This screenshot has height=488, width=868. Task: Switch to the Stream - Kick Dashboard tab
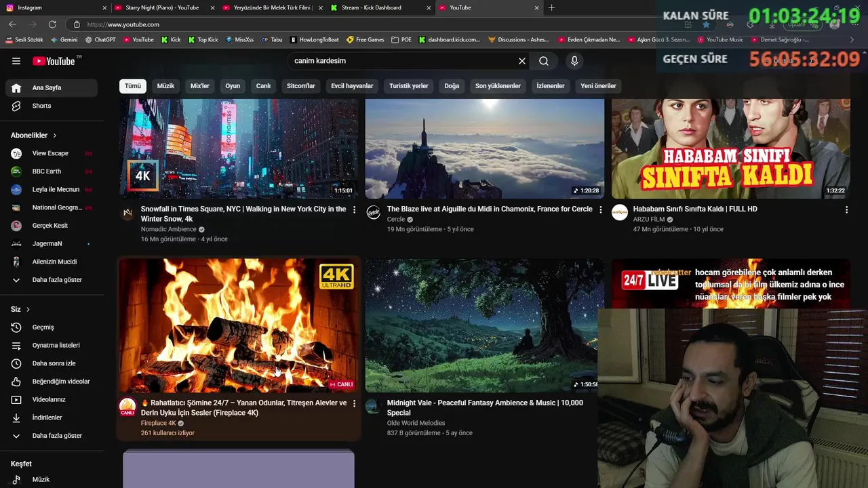380,7
